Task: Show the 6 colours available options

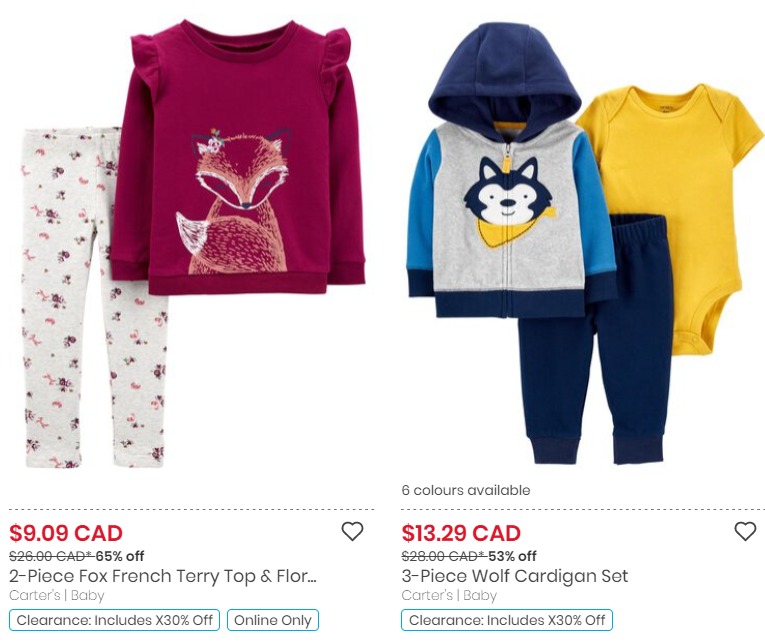Action: point(466,490)
